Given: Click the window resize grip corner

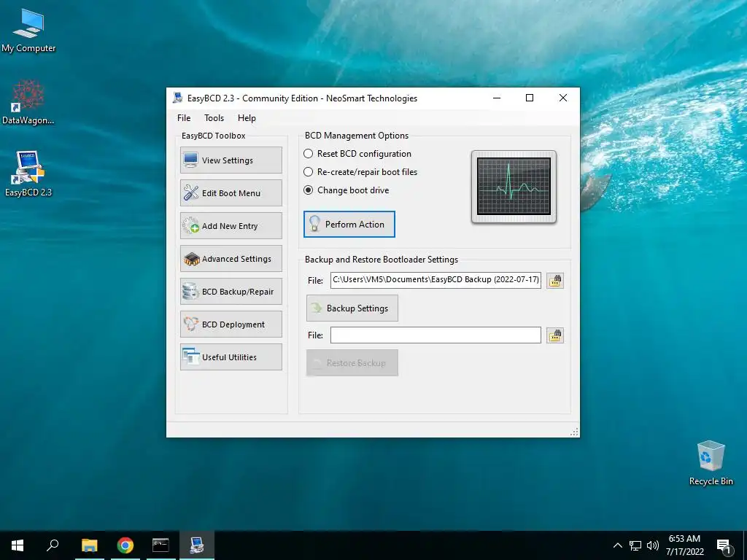Looking at the screenshot, I should (x=574, y=432).
